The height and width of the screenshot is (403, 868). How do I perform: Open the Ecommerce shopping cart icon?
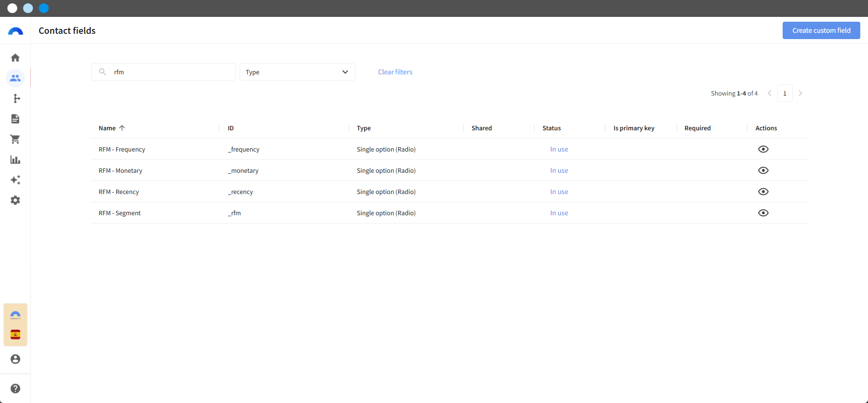(15, 139)
